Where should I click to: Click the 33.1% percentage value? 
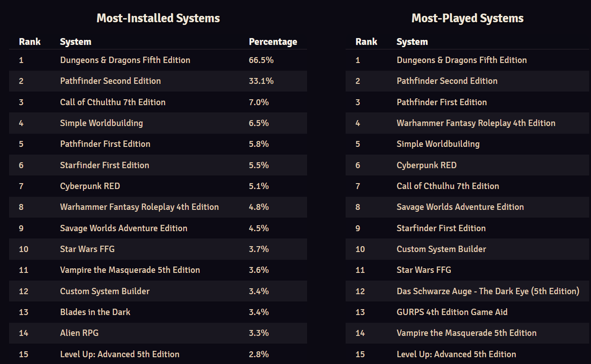pos(261,81)
